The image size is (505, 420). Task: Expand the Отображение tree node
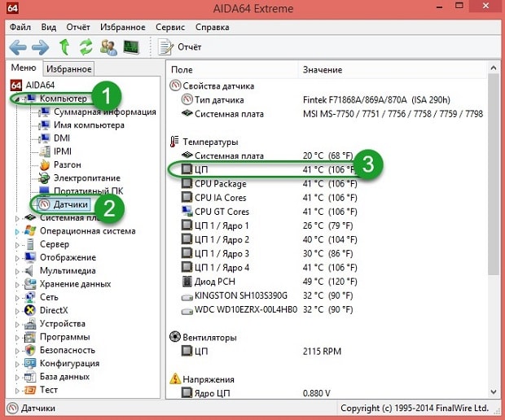click(x=17, y=258)
